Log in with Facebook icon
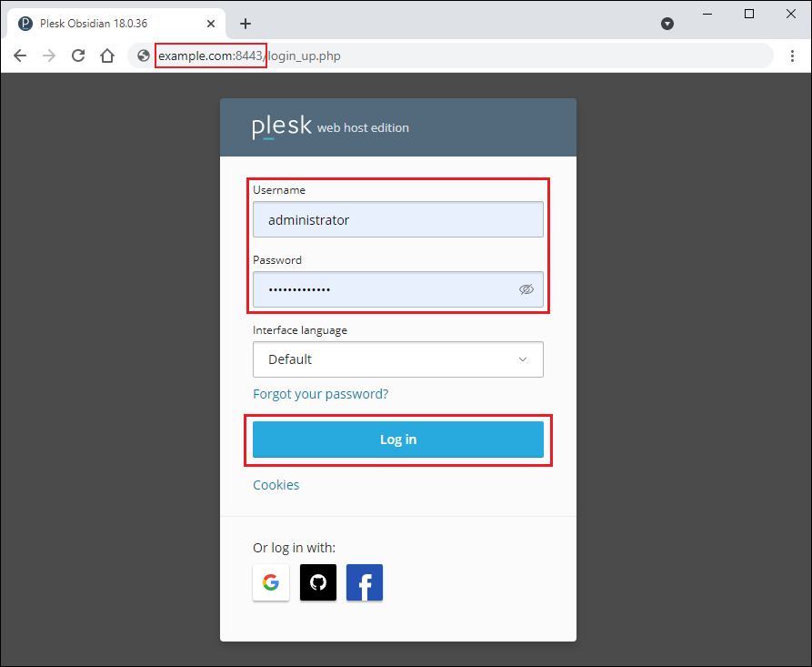This screenshot has height=667, width=812. point(365,582)
